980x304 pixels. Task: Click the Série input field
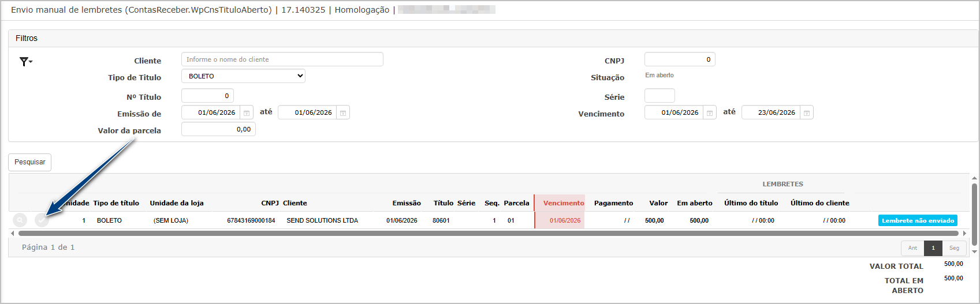coord(659,96)
